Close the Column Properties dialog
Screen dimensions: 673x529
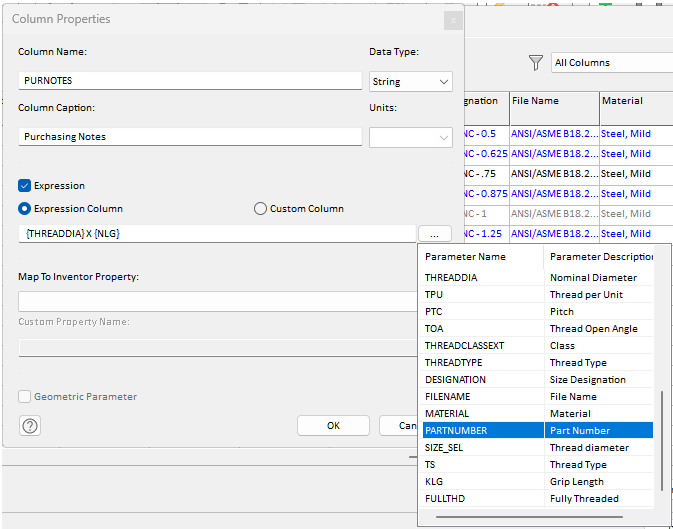pyautogui.click(x=453, y=20)
